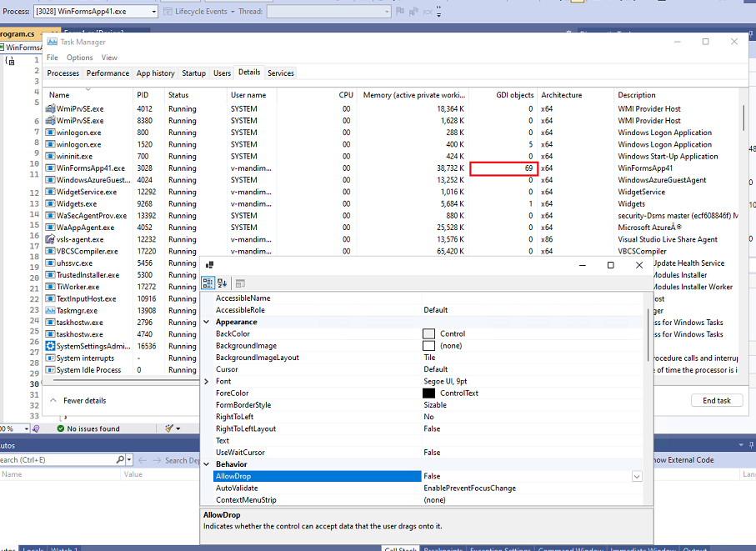The width and height of the screenshot is (756, 551).
Task: Open the AllowDrop value dropdown
Action: tap(637, 476)
